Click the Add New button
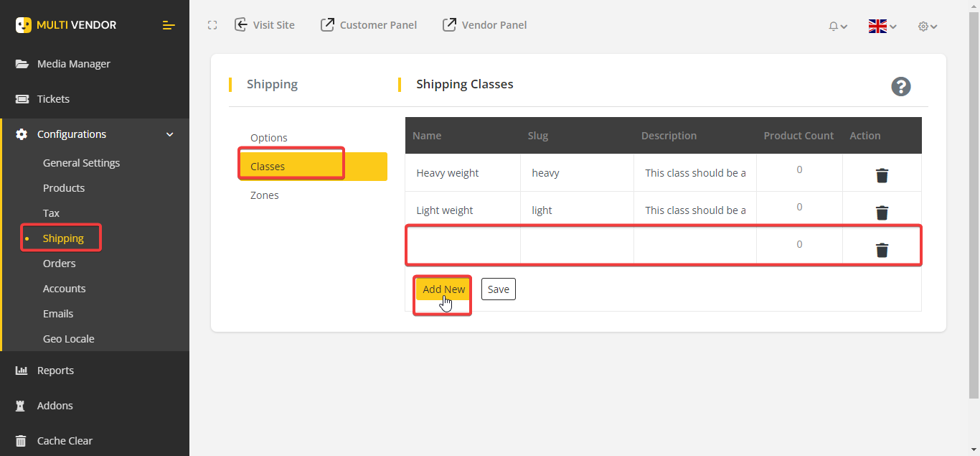Screen dimensions: 980x456 [443, 289]
